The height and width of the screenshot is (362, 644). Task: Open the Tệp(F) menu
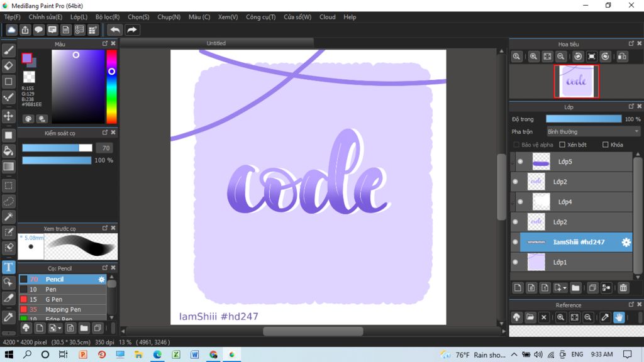pyautogui.click(x=13, y=17)
